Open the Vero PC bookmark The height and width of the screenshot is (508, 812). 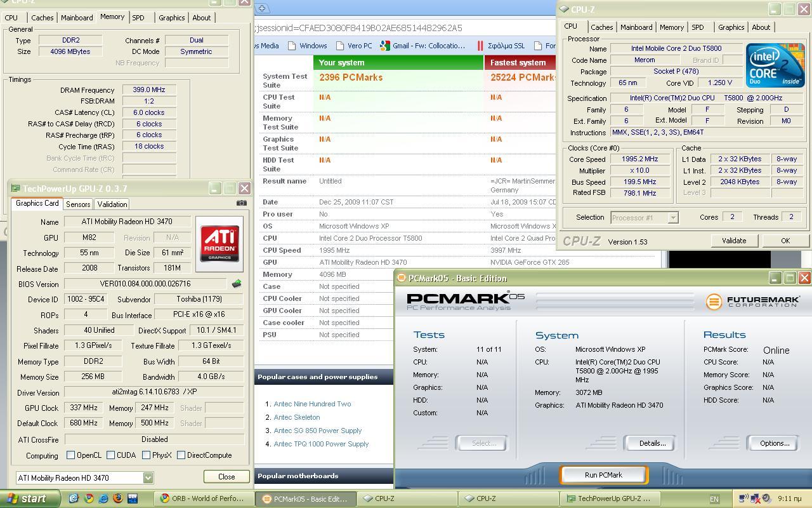(x=354, y=46)
